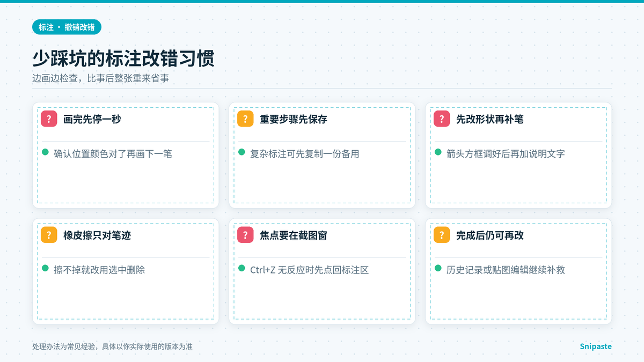Click the text Ctrl+Z 无反应时先点回标注区
644x362 pixels.
pos(310,270)
